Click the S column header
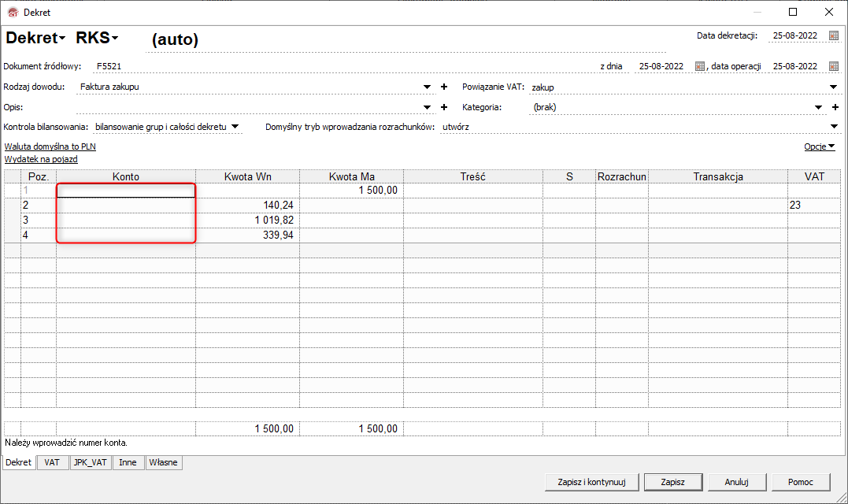 pos(569,177)
